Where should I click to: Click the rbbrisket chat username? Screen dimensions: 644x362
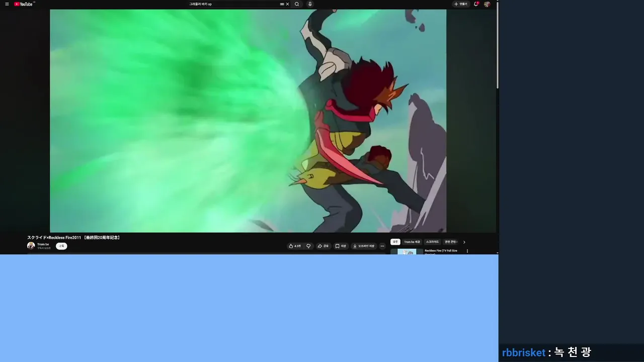coord(523,352)
